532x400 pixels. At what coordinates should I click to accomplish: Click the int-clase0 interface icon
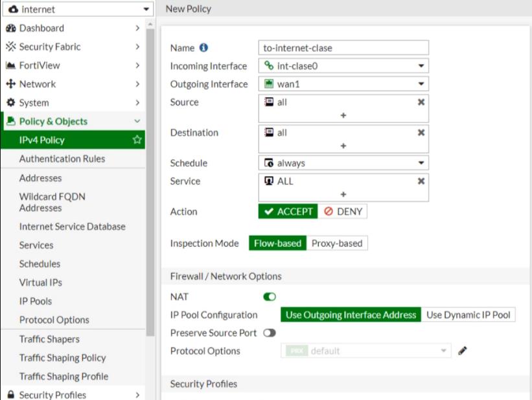[269, 66]
